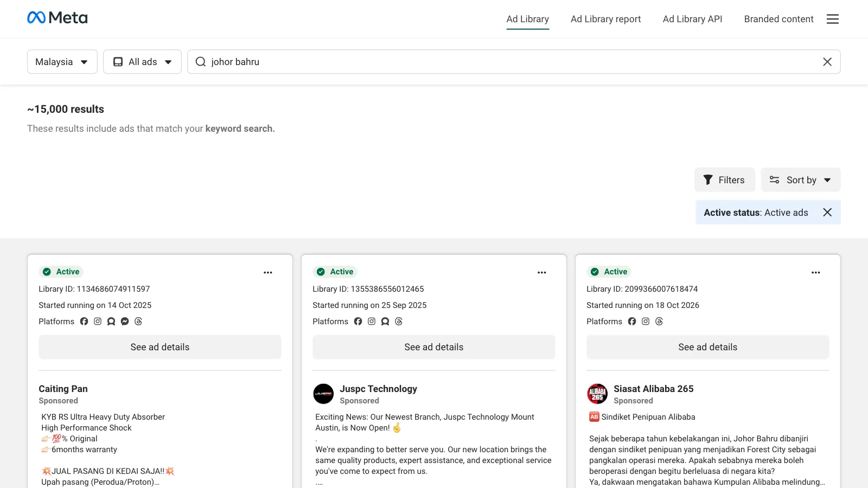Click the Audience Network icon on Caiting Pan ad

(x=111, y=322)
